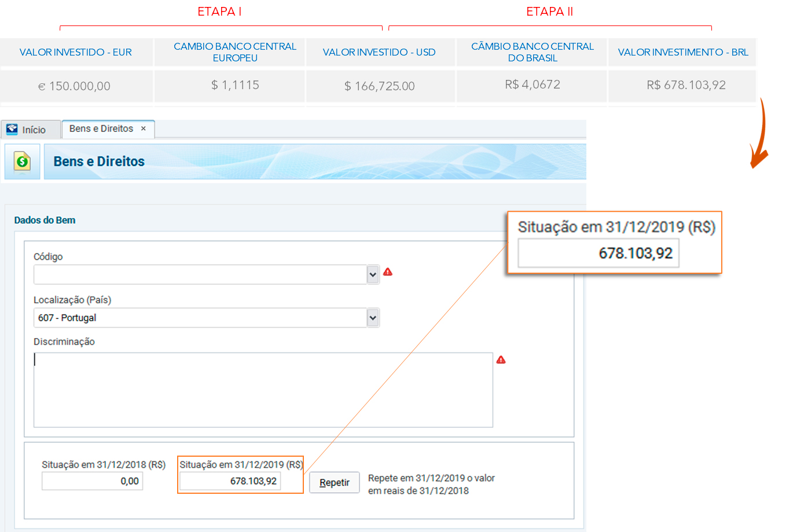Click the € 150.000,00 value cell
804x532 pixels.
[x=76, y=86]
